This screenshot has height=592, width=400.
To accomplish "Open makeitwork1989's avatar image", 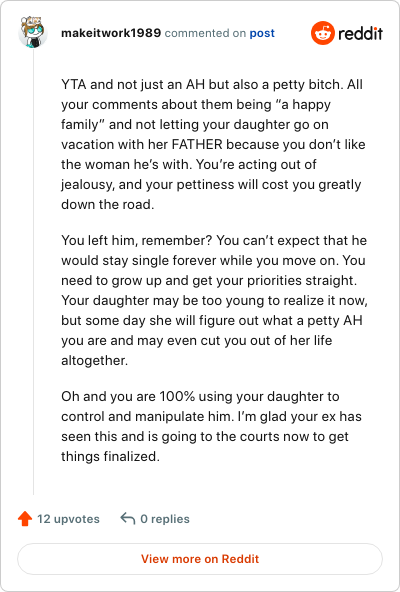I will (x=33, y=32).
